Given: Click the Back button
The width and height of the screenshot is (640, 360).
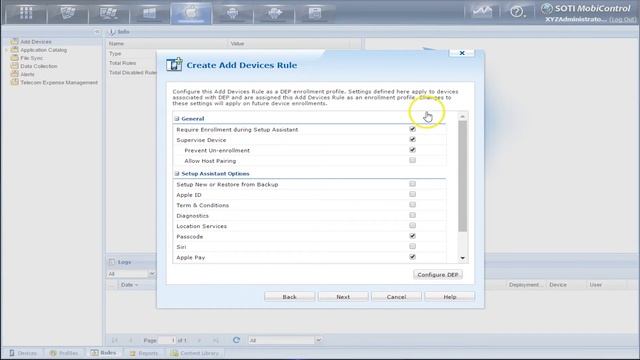Looking at the screenshot, I should pyautogui.click(x=289, y=297).
